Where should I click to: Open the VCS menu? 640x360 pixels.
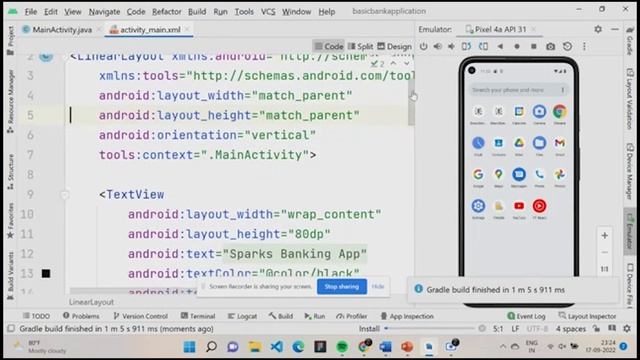pyautogui.click(x=268, y=12)
